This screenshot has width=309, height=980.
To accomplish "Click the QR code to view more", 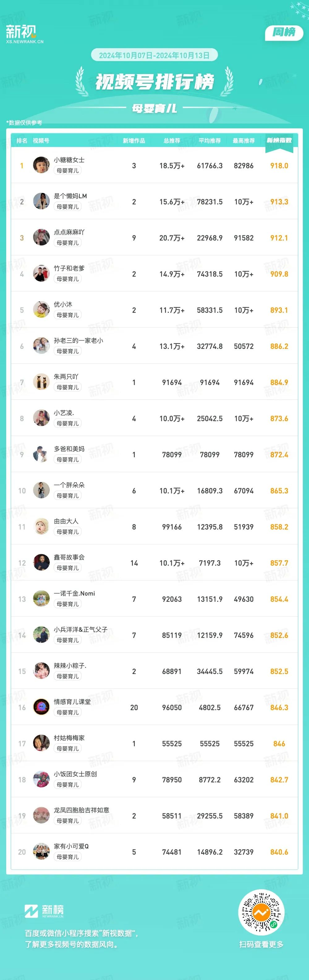I will point(261,912).
